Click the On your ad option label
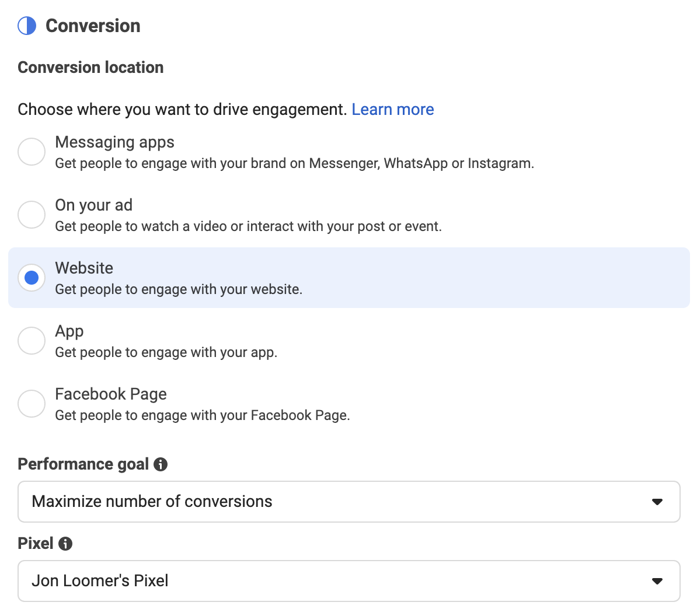The image size is (697, 616). [x=94, y=205]
